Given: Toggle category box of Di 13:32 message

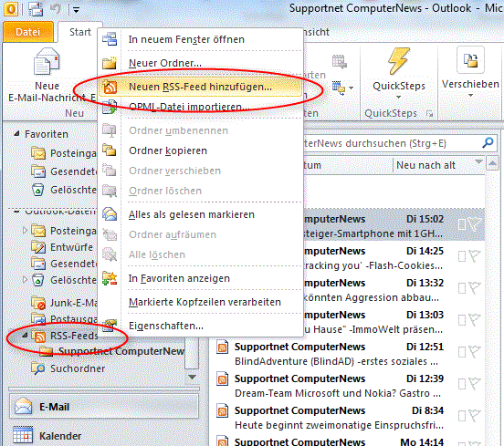Looking at the screenshot, I should click(x=462, y=288).
